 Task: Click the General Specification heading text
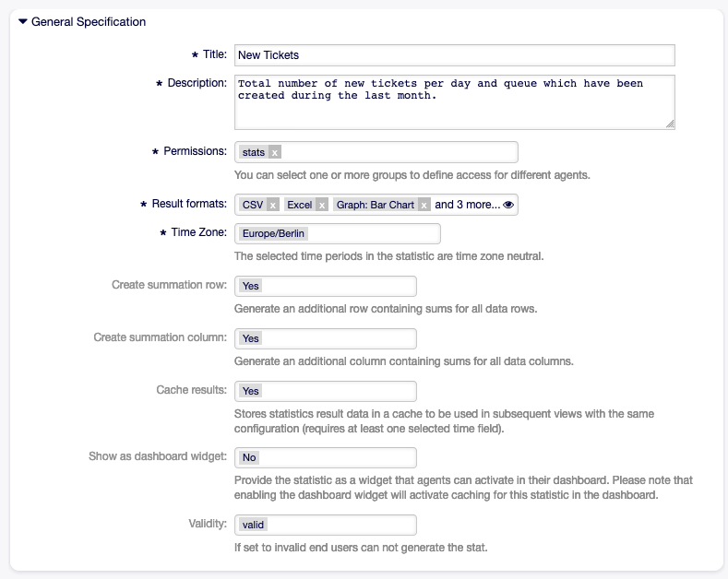[89, 21]
